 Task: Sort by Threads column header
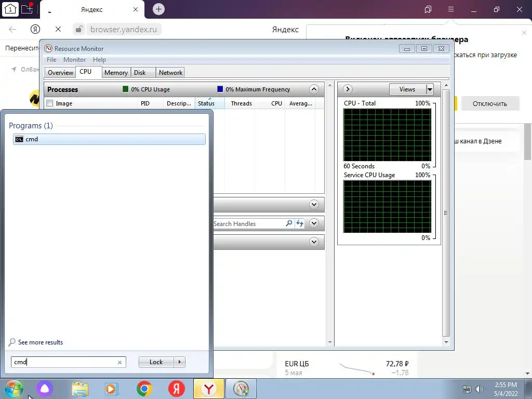(240, 103)
